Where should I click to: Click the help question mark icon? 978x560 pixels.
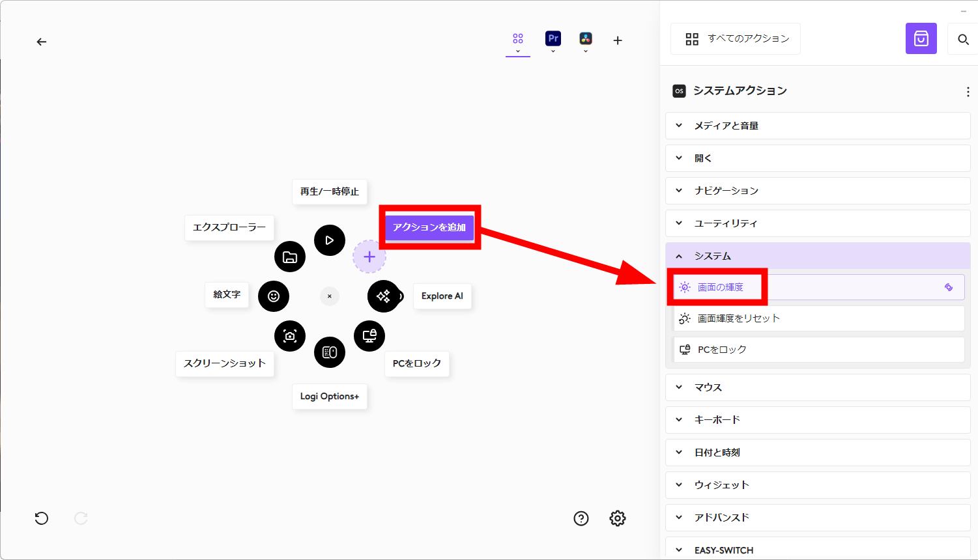pyautogui.click(x=581, y=518)
